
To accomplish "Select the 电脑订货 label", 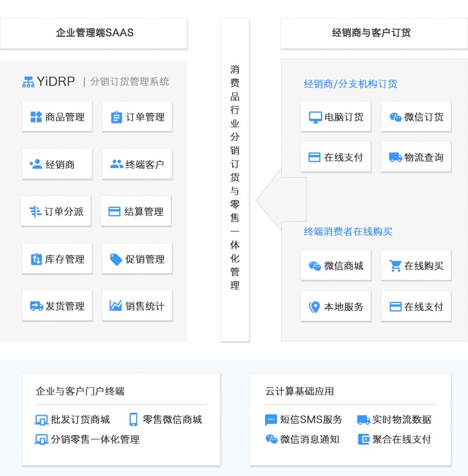I will [x=344, y=117].
